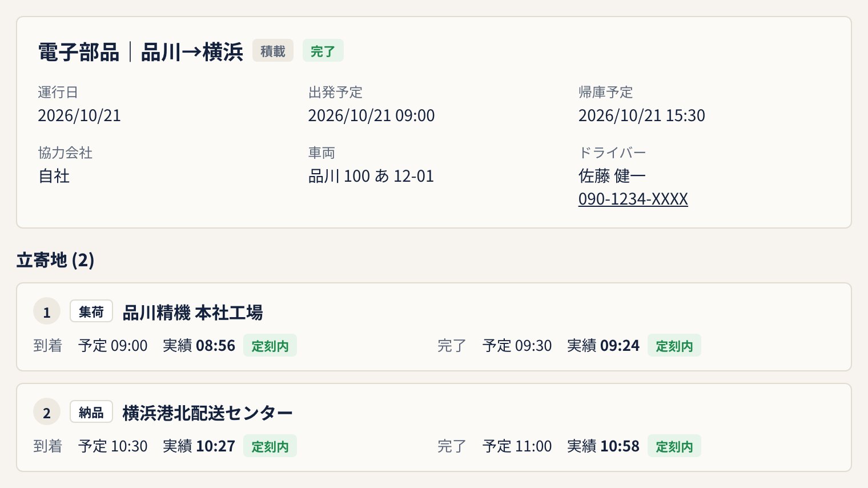
Task: Click the ドライバー field label
Action: pyautogui.click(x=612, y=153)
